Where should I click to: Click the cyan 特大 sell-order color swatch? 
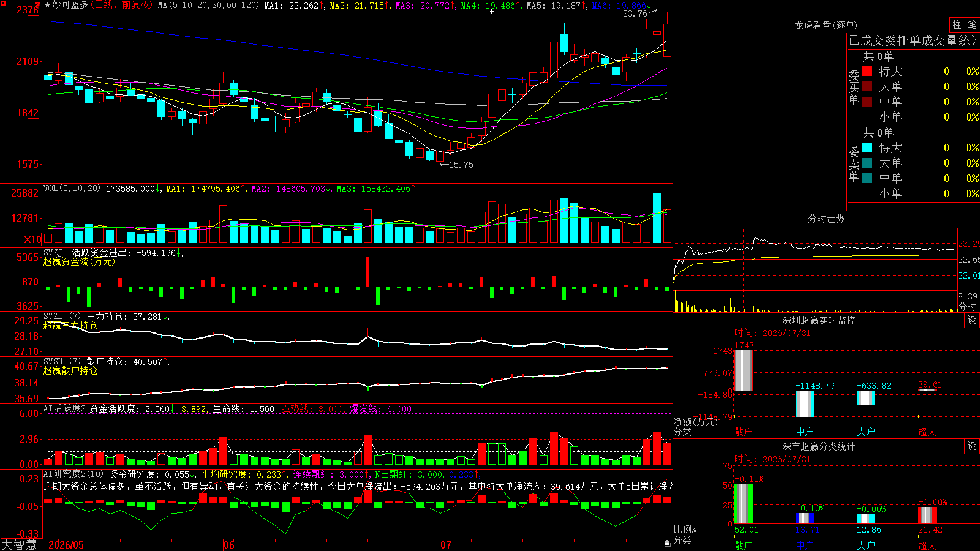(867, 148)
